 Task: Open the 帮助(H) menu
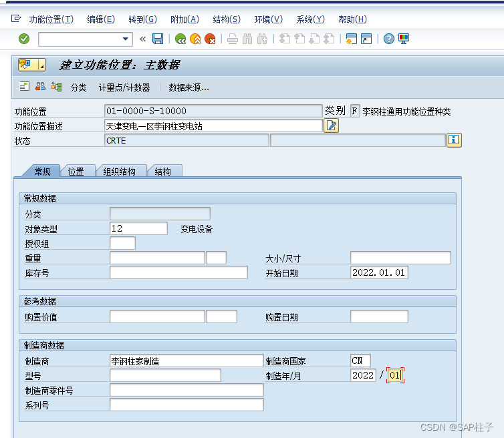click(x=353, y=19)
